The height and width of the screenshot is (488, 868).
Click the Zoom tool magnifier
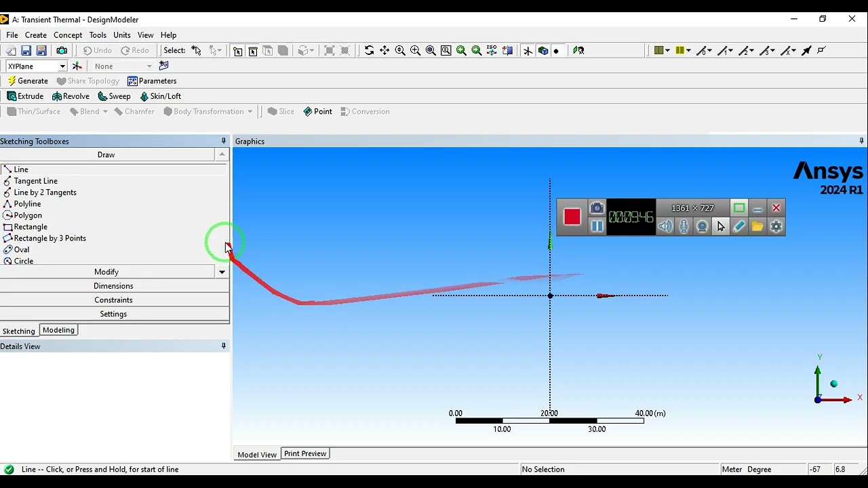(400, 51)
